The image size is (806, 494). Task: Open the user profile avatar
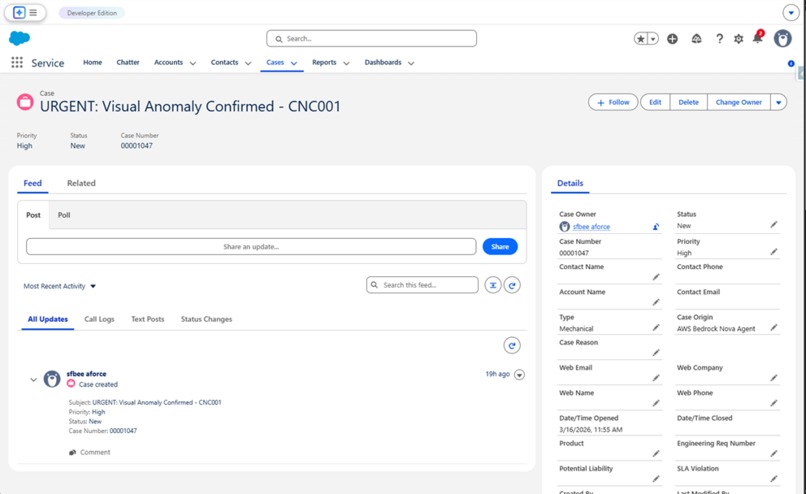782,39
